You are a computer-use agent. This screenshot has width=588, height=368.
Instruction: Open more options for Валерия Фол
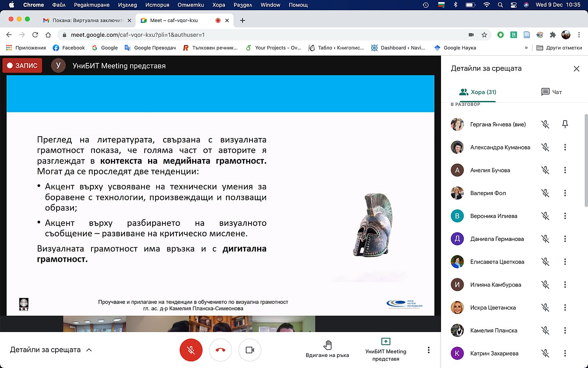click(565, 193)
